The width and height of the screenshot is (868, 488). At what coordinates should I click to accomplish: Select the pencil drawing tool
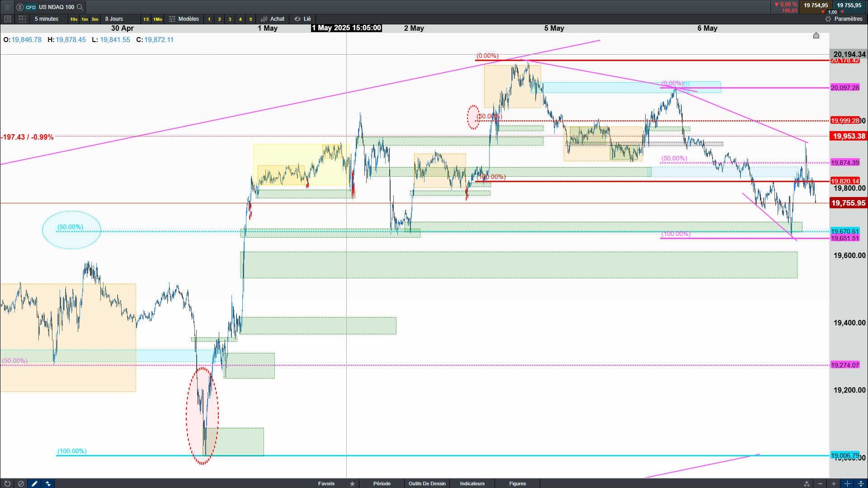tap(34, 483)
